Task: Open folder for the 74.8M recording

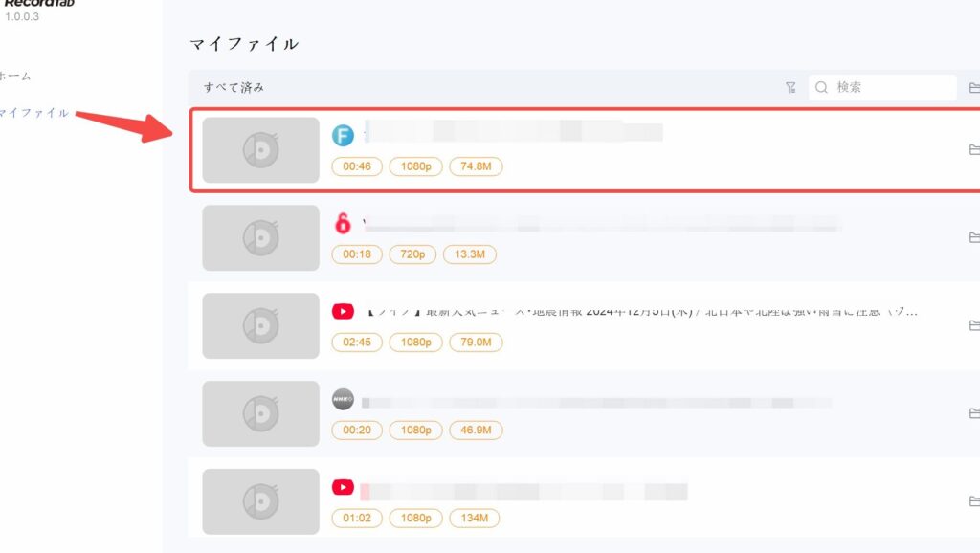Action: pyautogui.click(x=974, y=150)
